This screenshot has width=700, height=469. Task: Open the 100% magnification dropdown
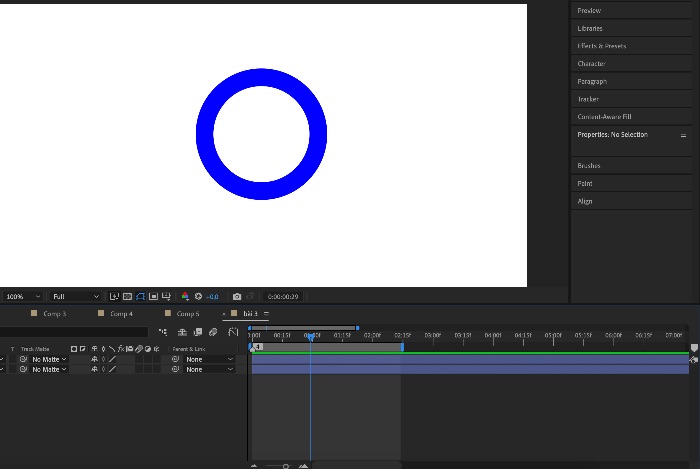click(x=22, y=296)
